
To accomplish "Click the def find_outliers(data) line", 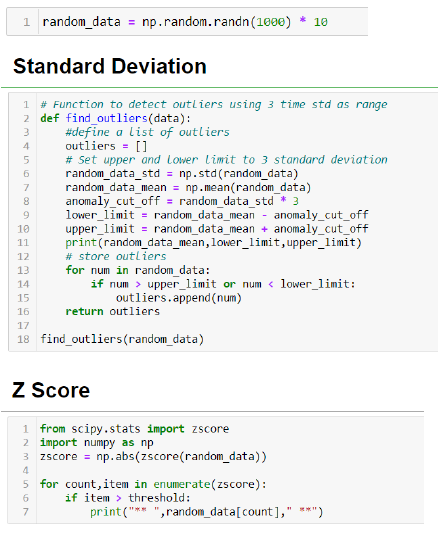I will (x=115, y=118).
